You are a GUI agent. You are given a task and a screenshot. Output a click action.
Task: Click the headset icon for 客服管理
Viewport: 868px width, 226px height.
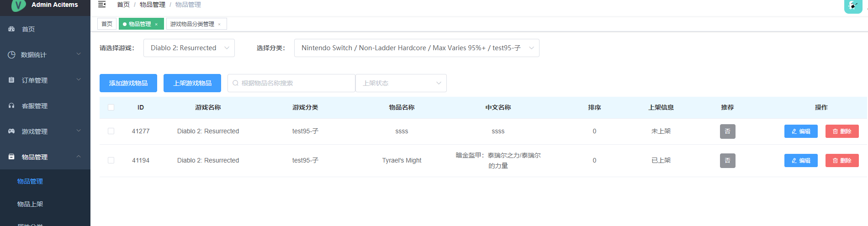tap(11, 105)
